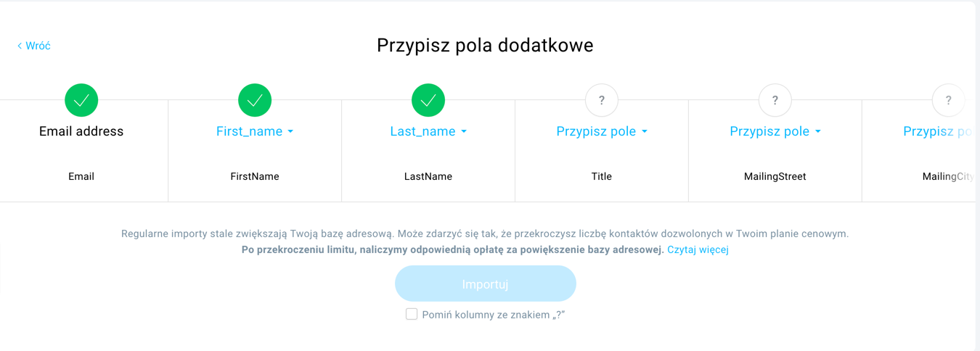Open the 'Czytaj więcej' link
Screen dimensions: 980x351
(x=698, y=249)
